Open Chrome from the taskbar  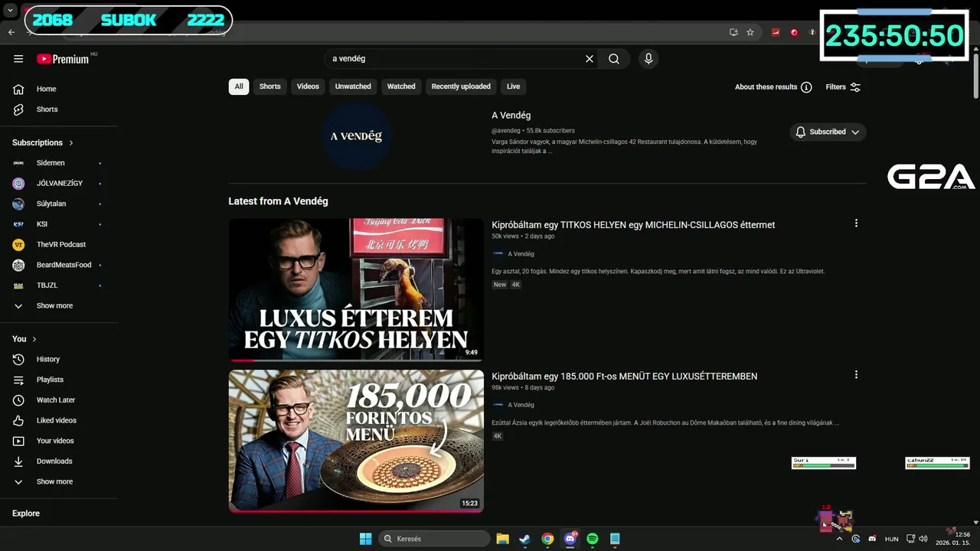547,539
